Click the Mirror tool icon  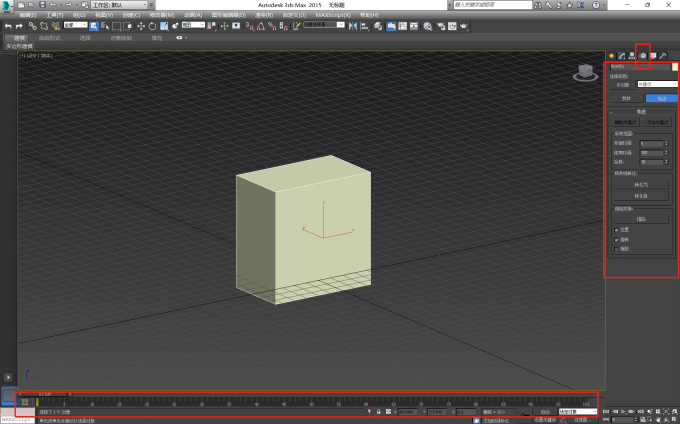pos(353,26)
